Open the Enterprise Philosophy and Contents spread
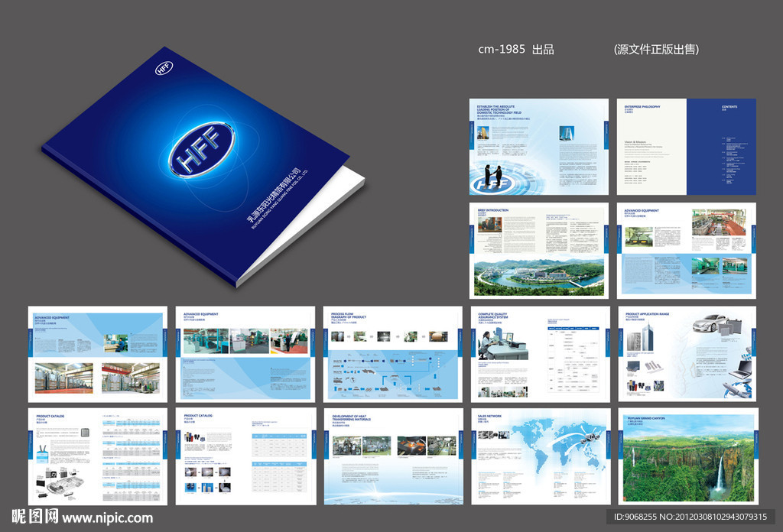Viewport: 783px width, 532px height. [686, 147]
